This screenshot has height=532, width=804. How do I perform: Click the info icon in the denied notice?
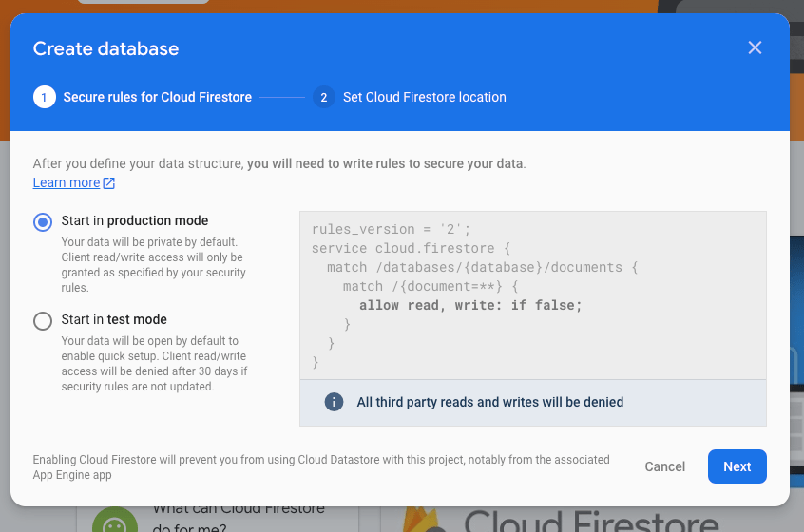click(x=334, y=402)
